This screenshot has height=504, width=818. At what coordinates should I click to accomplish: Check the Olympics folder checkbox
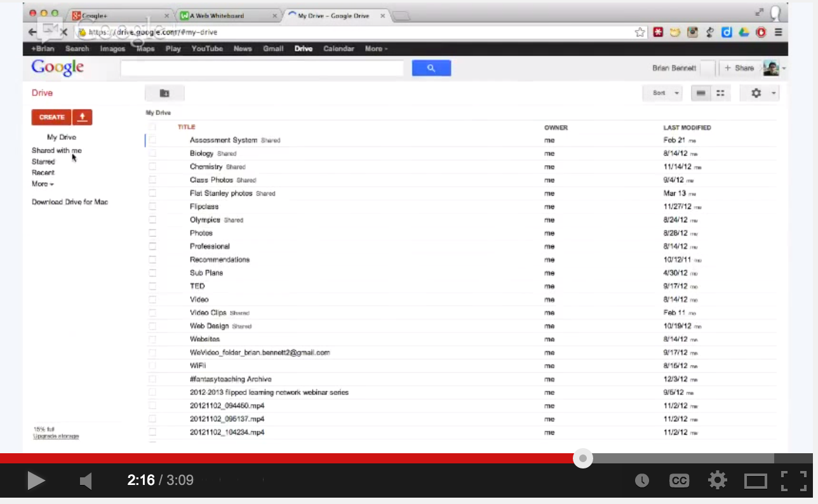point(152,220)
